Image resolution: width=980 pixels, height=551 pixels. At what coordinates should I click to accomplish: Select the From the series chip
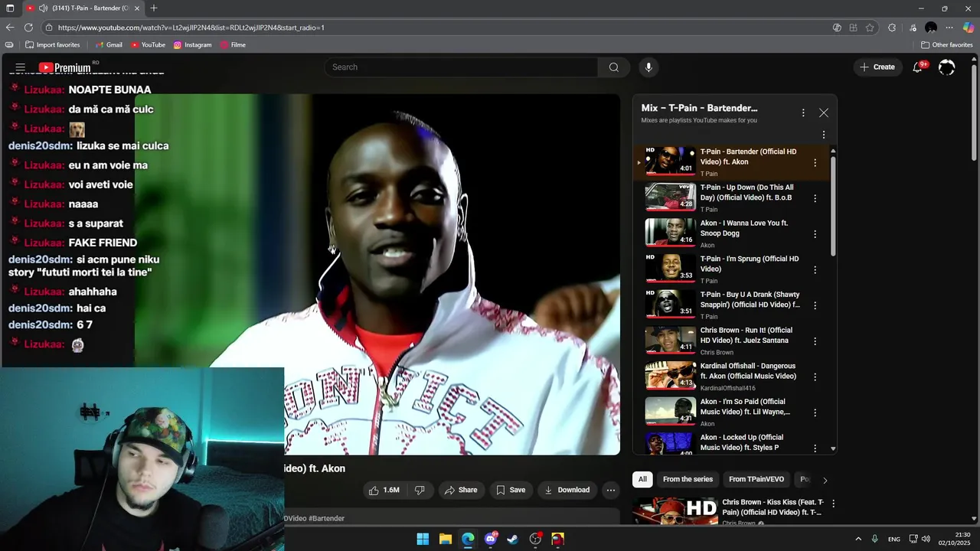688,479
